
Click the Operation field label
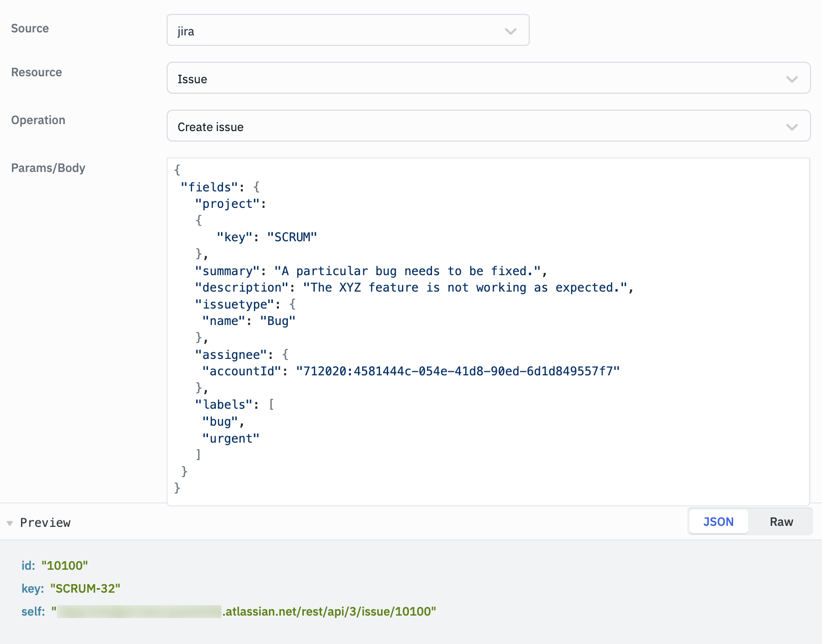[38, 120]
